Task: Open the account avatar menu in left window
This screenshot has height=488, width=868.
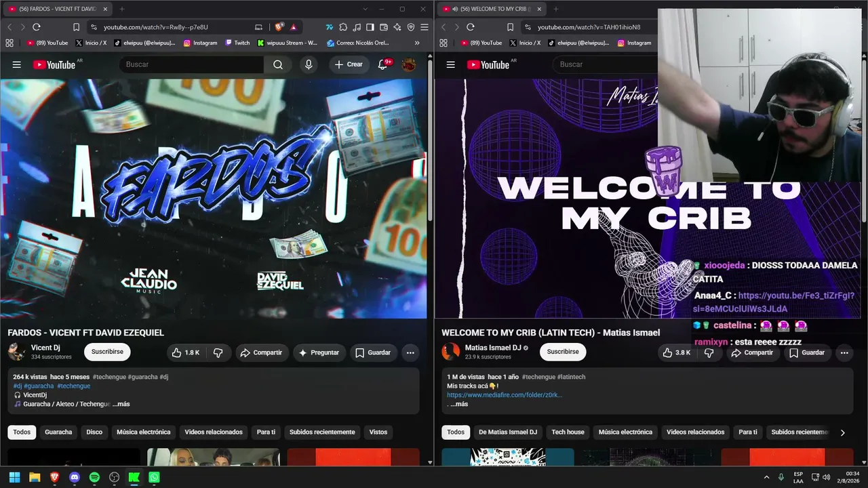Action: [409, 64]
